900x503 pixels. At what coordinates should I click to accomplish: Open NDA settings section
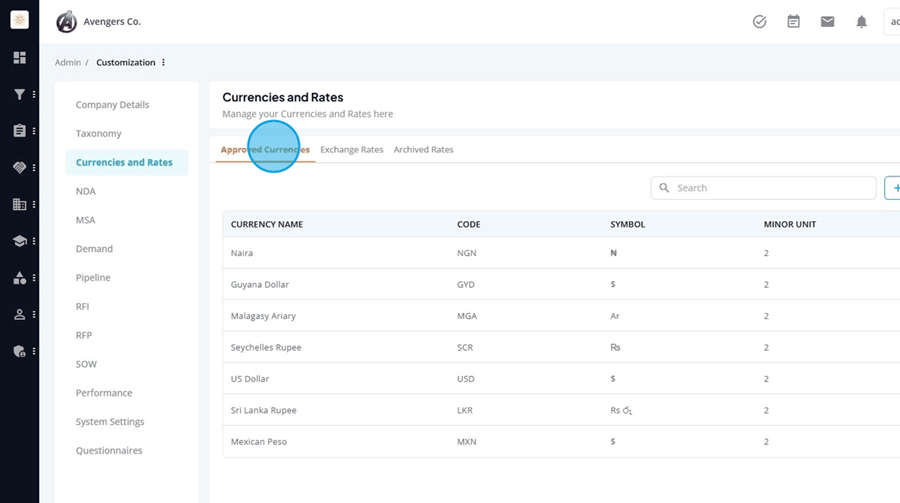(x=86, y=191)
